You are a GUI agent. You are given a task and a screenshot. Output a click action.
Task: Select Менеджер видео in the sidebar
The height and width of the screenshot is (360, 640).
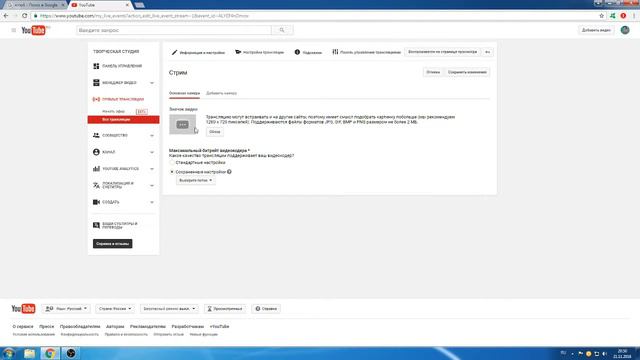coord(119,83)
